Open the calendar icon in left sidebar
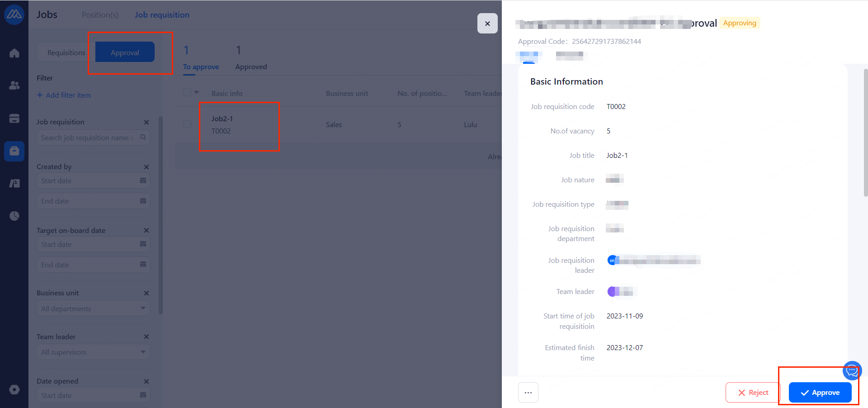868x408 pixels. (14, 118)
